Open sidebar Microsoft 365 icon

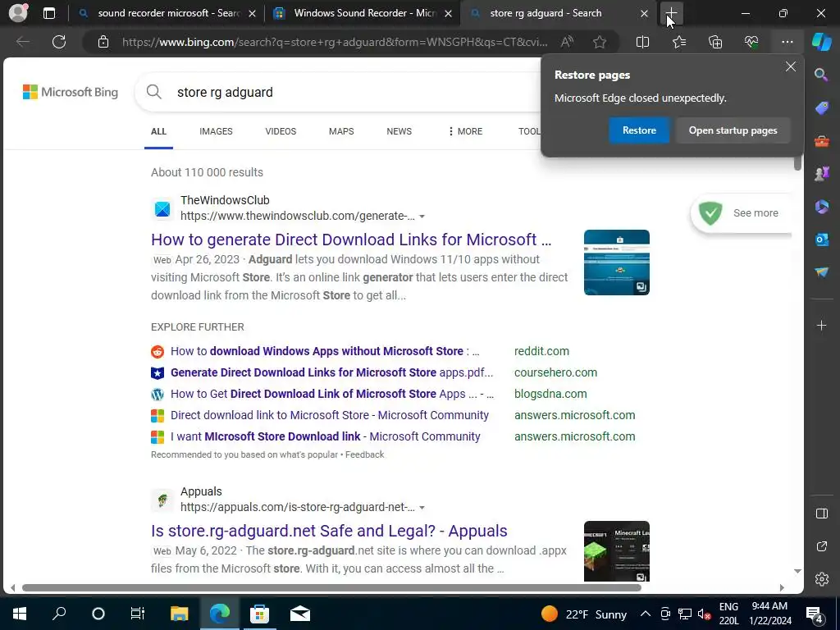[821, 206]
